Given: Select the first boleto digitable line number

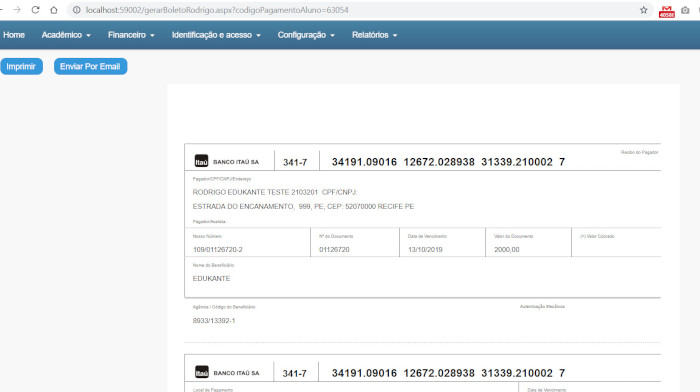Looking at the screenshot, I should click(x=448, y=162).
